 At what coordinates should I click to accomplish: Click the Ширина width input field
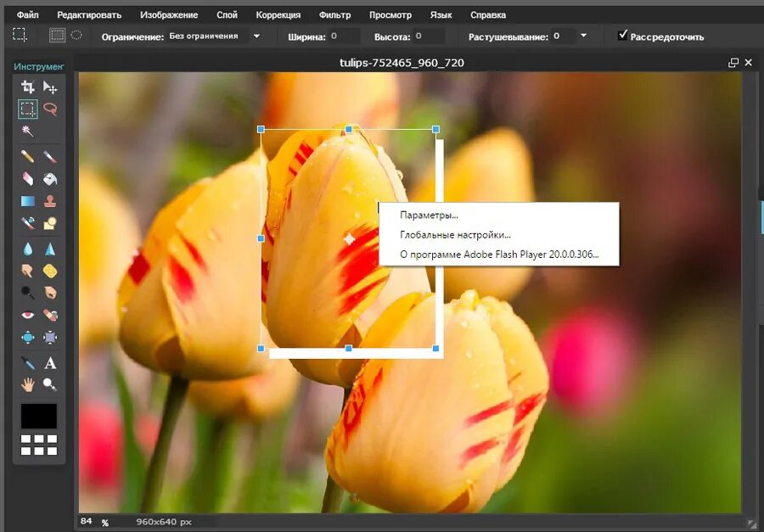(345, 36)
